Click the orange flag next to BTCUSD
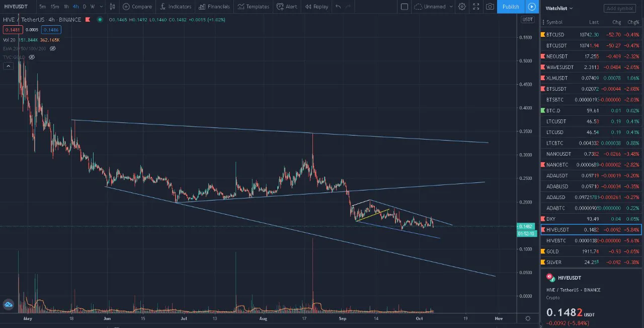The image size is (644, 328). (x=543, y=35)
